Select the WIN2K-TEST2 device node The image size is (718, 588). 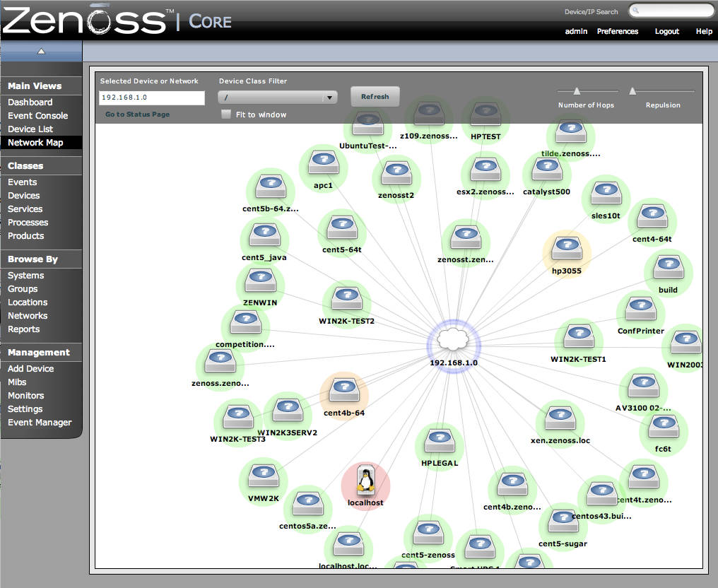[346, 299]
